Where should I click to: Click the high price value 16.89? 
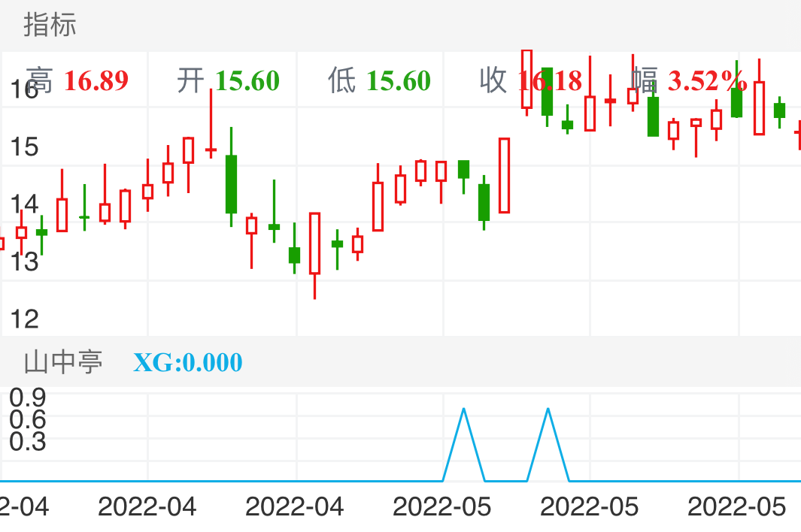(x=96, y=81)
